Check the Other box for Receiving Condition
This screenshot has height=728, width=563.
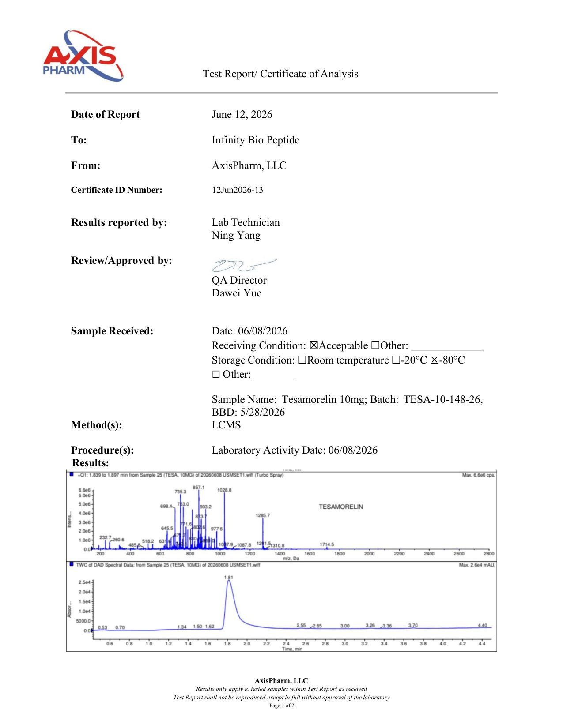(375, 345)
